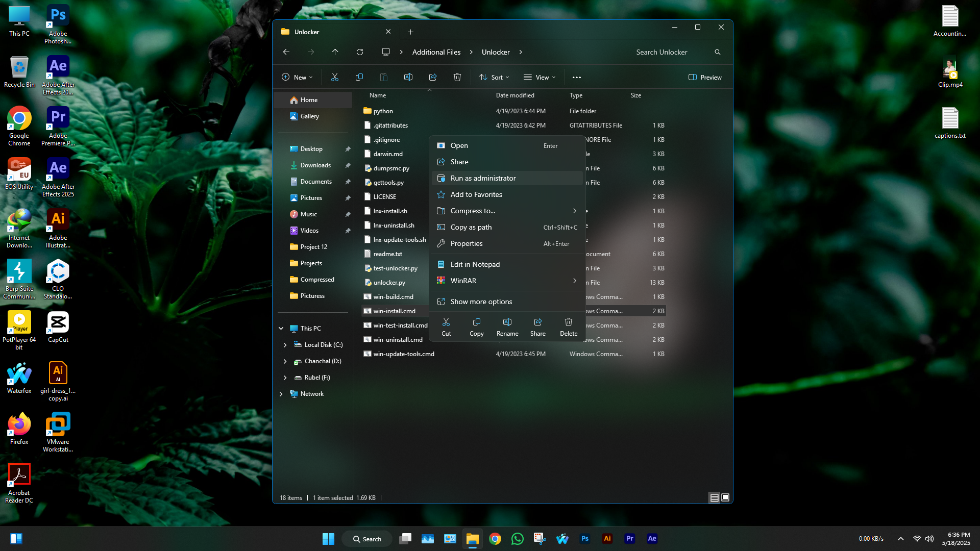Expand the Local Disk (C:) node
Viewport: 980px width, 551px height.
285,345
